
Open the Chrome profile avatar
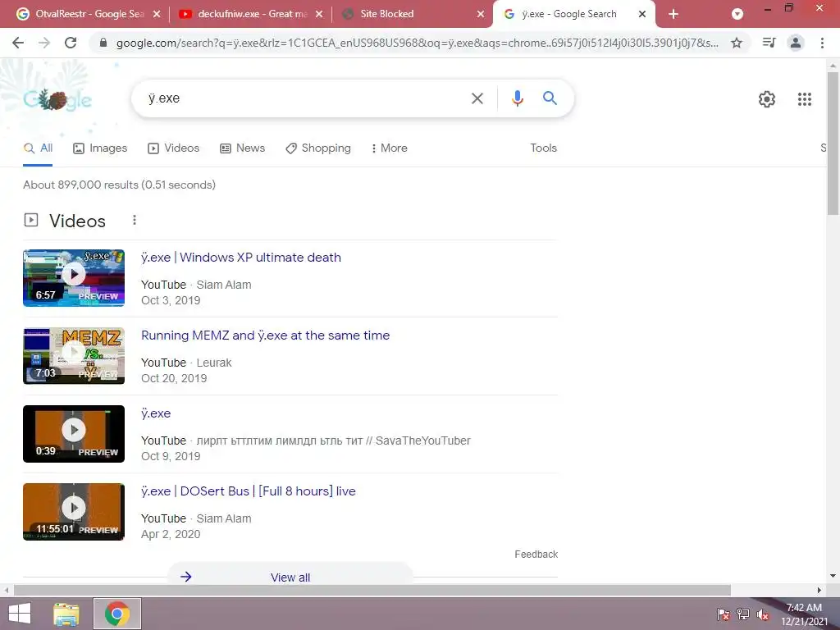tap(796, 43)
